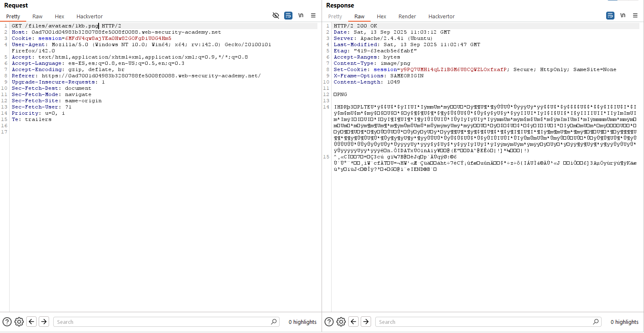Go to next match in Response search
Image resolution: width=644 pixels, height=333 pixels.
pyautogui.click(x=366, y=322)
